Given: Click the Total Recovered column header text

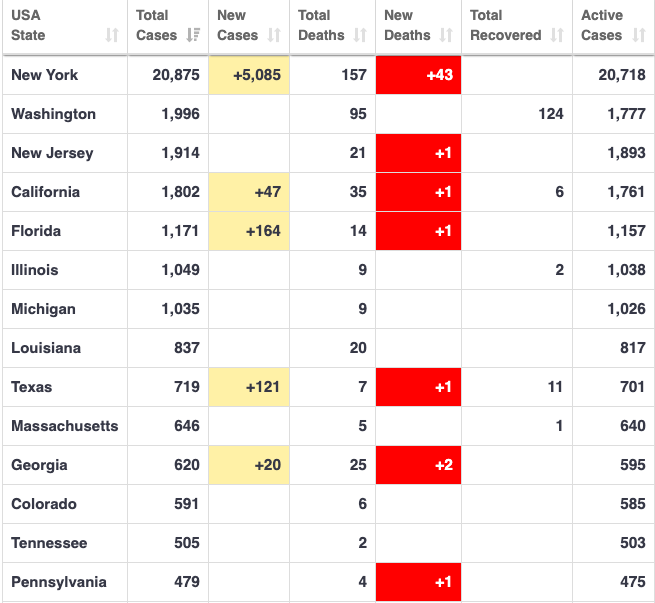Looking at the screenshot, I should click(505, 25).
